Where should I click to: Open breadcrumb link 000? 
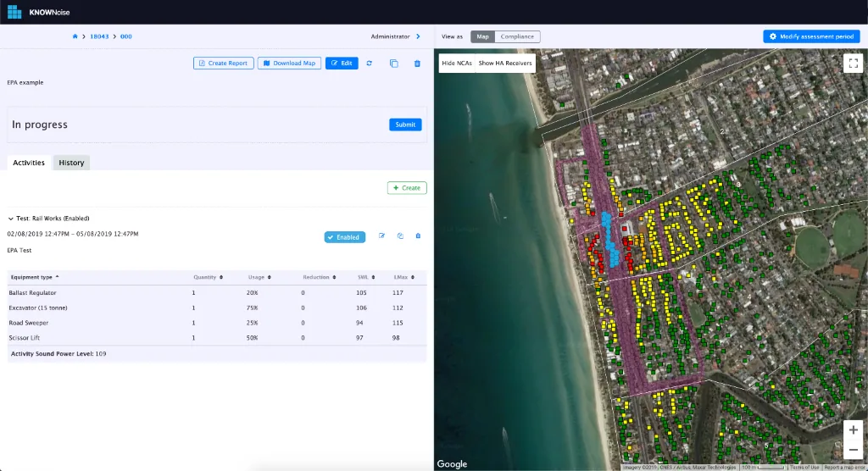[126, 36]
